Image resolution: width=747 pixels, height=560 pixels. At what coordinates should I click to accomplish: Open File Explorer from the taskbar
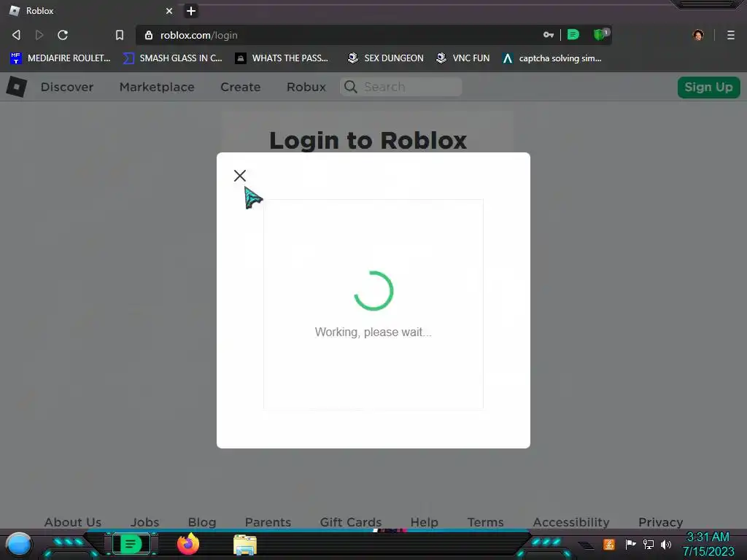(245, 545)
